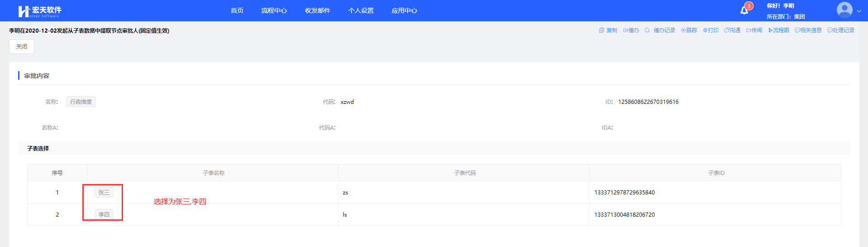868x247 pixels.
Task: Click the user avatar icon
Action: tap(844, 10)
